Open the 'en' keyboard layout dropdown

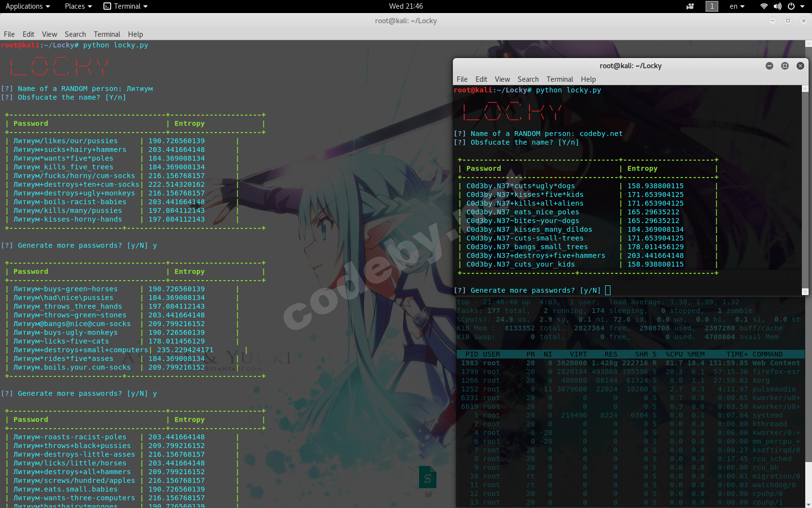[x=737, y=6]
